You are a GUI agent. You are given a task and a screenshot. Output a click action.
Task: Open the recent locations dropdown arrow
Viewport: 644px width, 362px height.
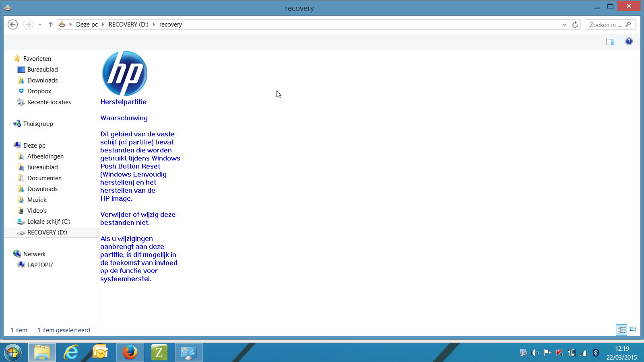click(x=40, y=25)
